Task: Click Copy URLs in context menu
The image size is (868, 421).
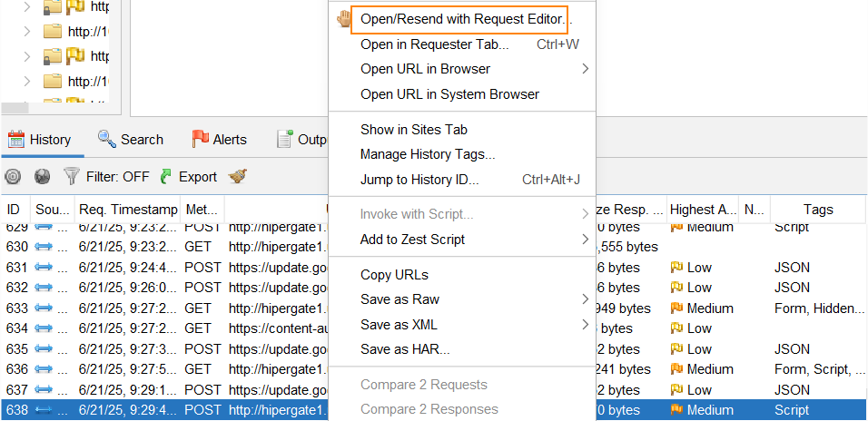Action: tap(394, 275)
